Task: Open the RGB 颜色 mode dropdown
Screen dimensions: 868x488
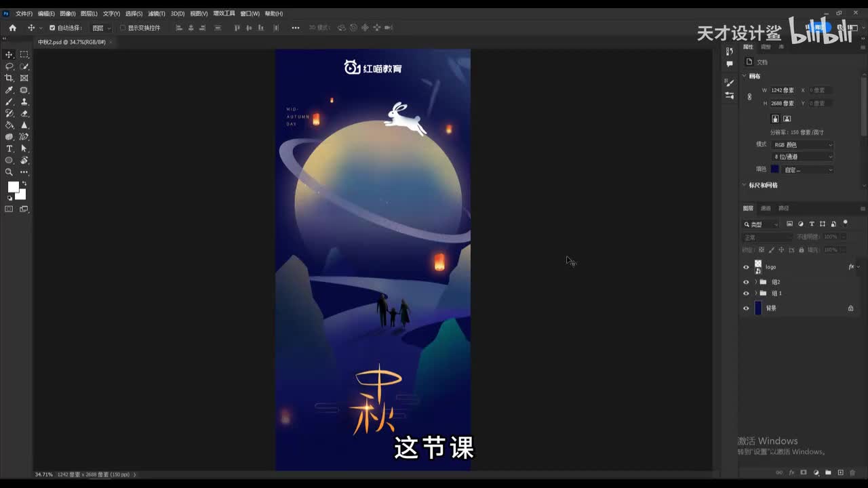Action: point(803,145)
